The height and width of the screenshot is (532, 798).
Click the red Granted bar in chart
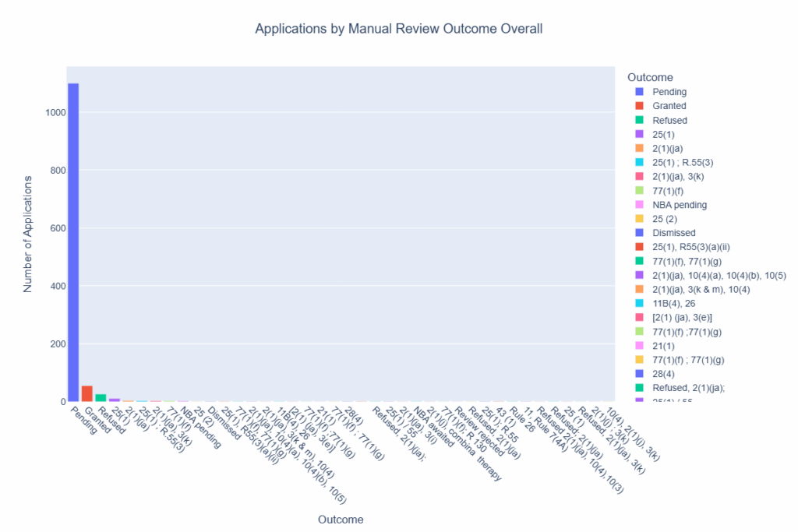(87, 394)
